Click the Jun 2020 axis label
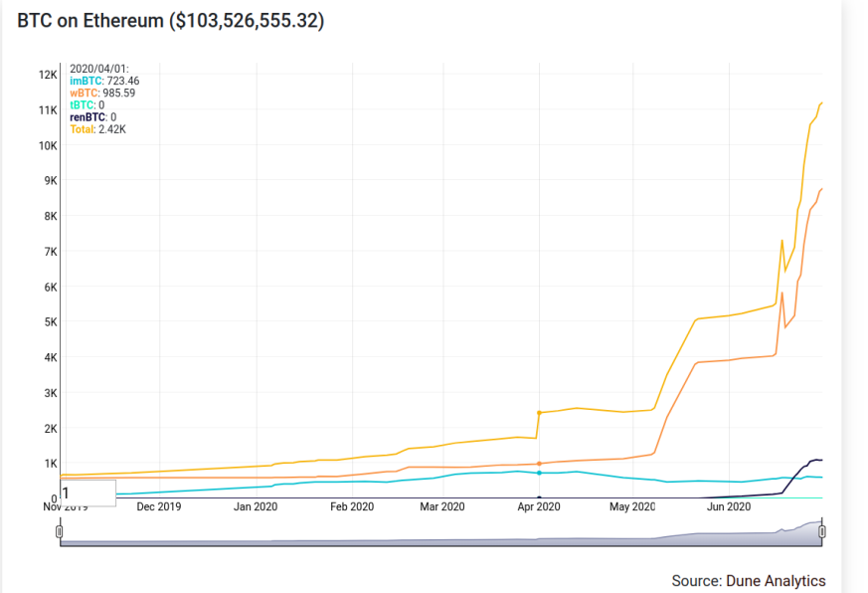Screen dimensions: 868x593 pyautogui.click(x=729, y=506)
